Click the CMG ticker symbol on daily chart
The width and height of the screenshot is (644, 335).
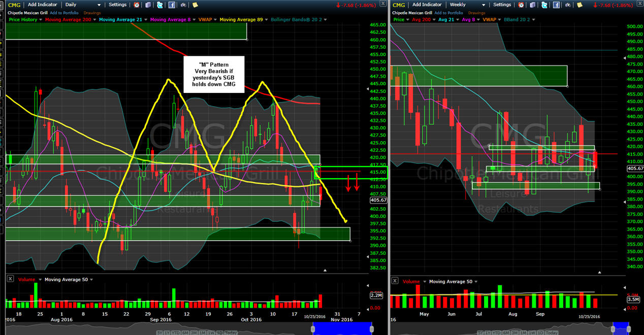pos(14,5)
